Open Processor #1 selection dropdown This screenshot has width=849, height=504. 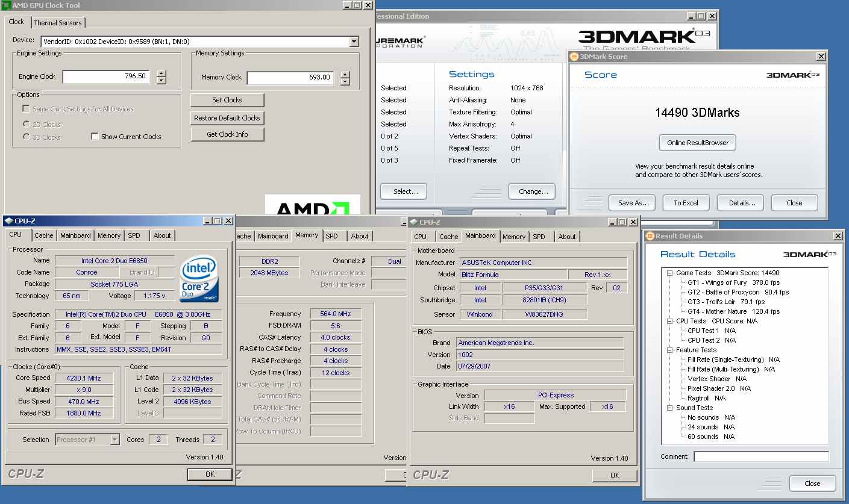[114, 440]
